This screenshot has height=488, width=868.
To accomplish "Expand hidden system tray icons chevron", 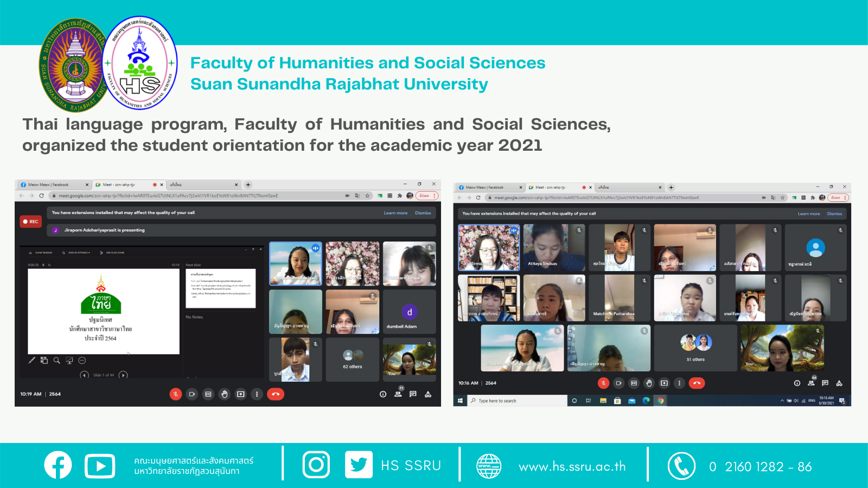I will click(x=782, y=401).
